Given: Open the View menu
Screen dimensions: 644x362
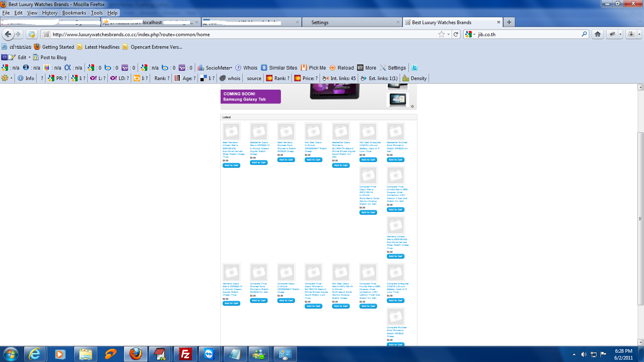Looking at the screenshot, I should click(32, 13).
